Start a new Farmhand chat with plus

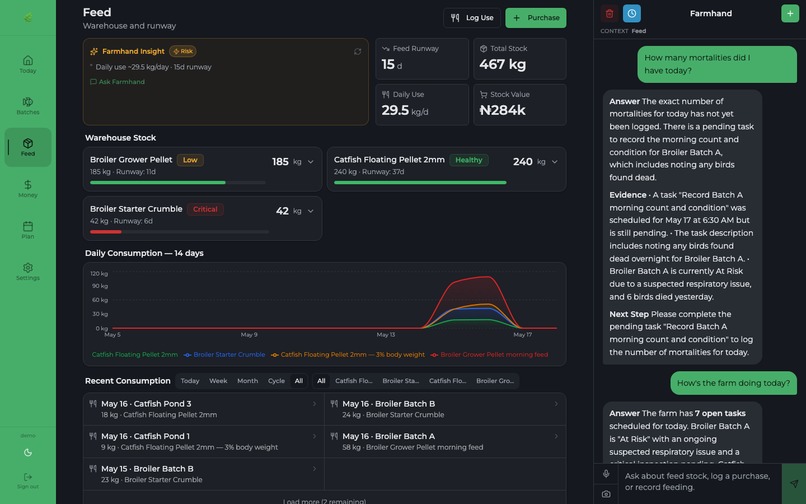point(790,13)
